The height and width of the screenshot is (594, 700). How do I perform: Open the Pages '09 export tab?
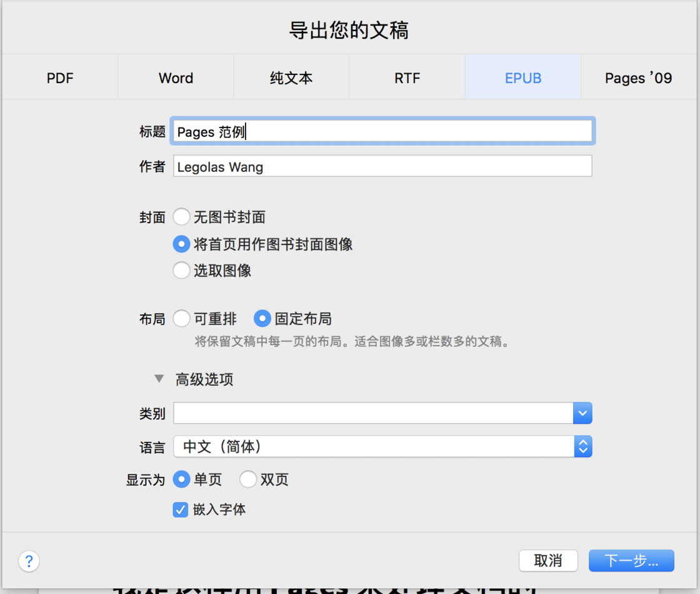(x=638, y=77)
